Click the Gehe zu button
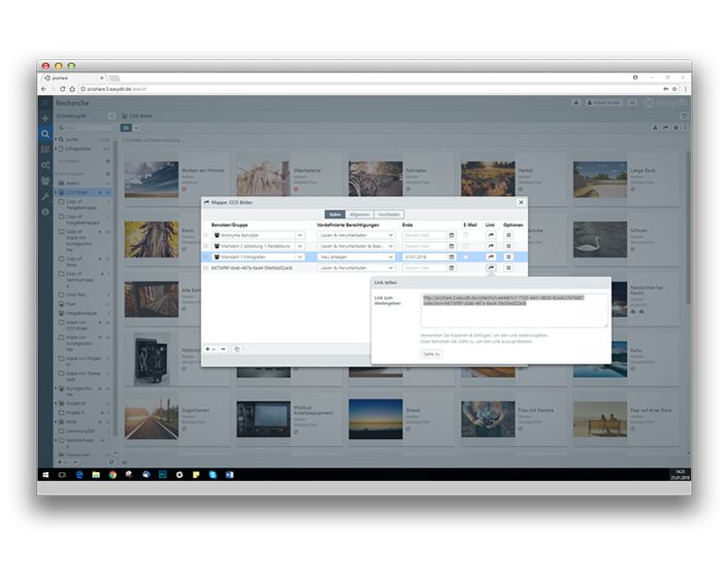The width and height of the screenshot is (728, 579). coord(431,354)
